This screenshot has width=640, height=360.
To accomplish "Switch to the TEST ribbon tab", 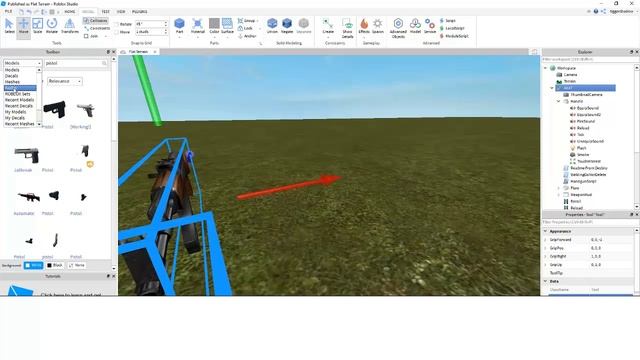I will [x=105, y=11].
